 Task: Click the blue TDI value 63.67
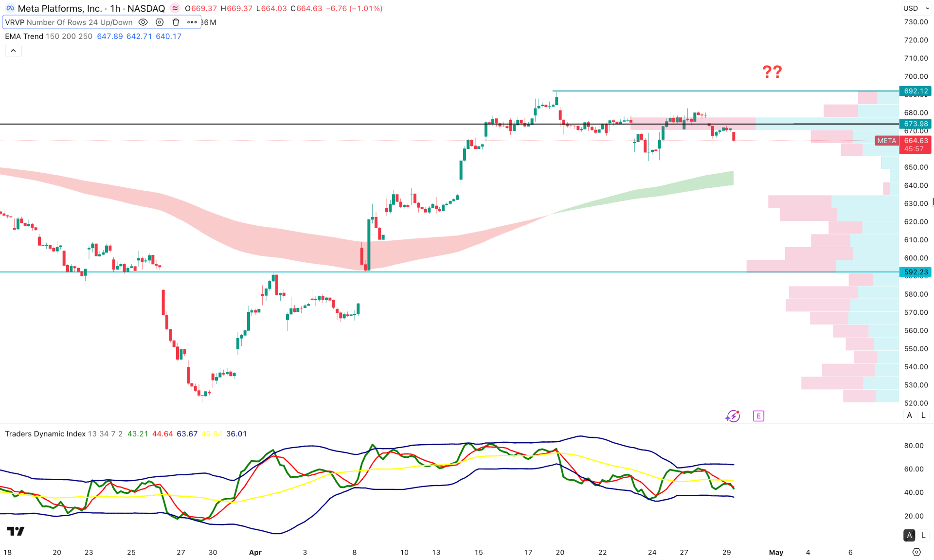pyautogui.click(x=187, y=434)
